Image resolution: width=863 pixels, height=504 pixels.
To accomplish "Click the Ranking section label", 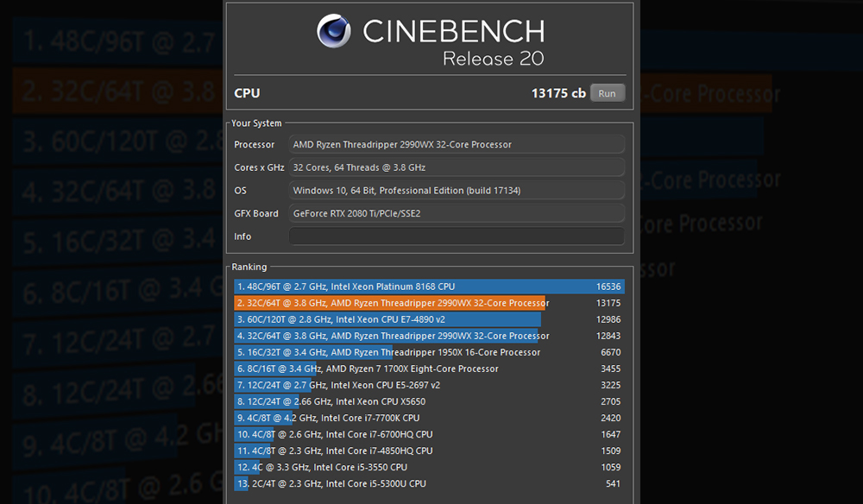I will coord(249,267).
